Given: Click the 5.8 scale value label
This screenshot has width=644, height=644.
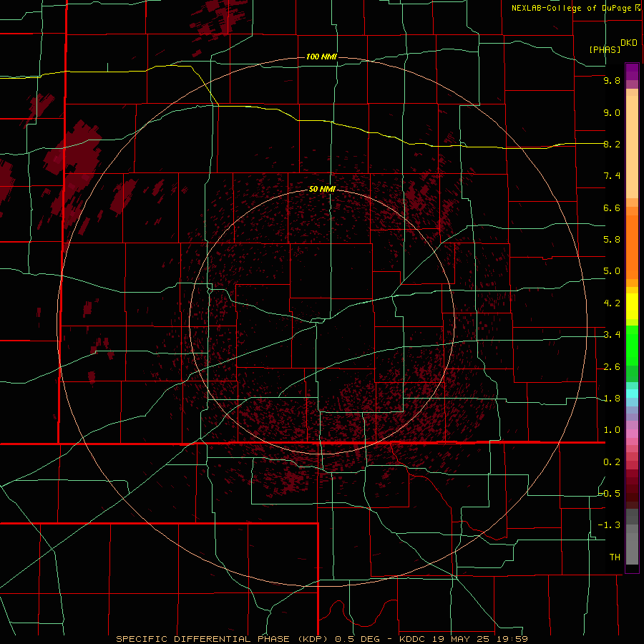Looking at the screenshot, I should [612, 240].
